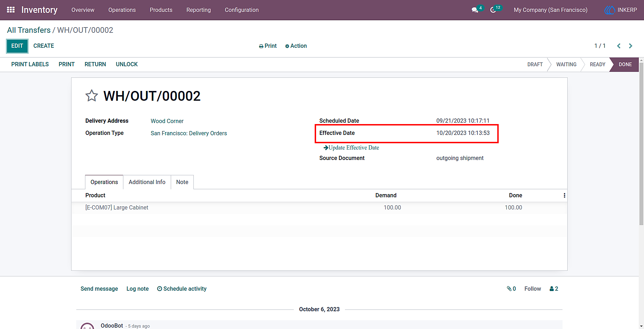Click the EDIT button

tap(17, 46)
